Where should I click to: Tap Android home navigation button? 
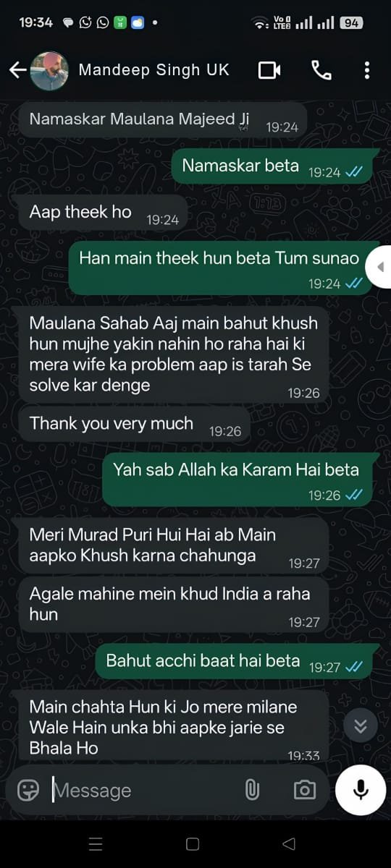[x=193, y=844]
